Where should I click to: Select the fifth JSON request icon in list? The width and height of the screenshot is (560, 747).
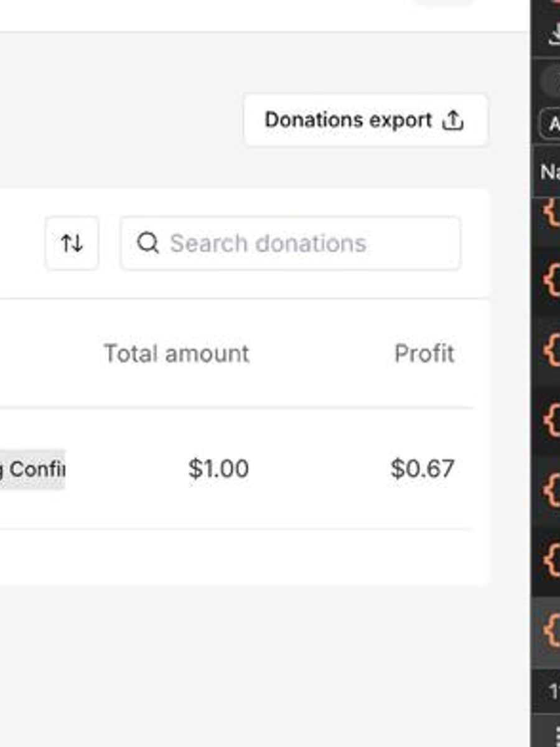[x=550, y=491]
